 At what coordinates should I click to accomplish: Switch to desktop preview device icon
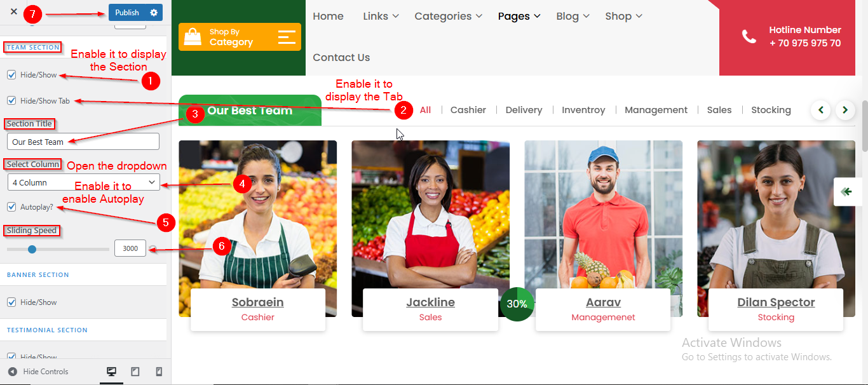[111, 372]
